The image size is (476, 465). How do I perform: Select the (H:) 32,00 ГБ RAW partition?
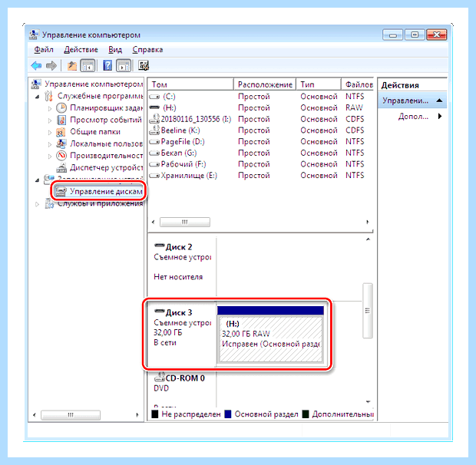point(270,334)
